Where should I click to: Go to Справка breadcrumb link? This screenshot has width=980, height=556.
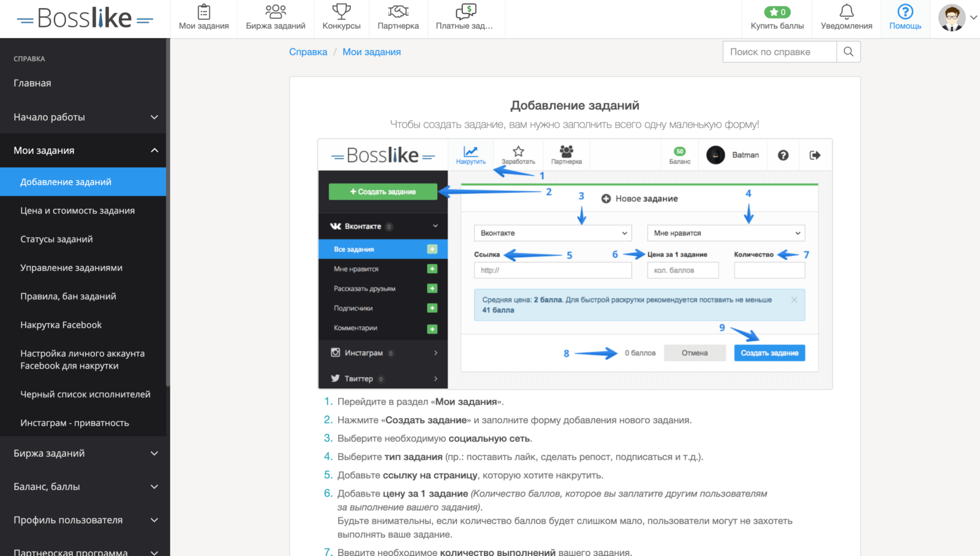pyautogui.click(x=308, y=52)
